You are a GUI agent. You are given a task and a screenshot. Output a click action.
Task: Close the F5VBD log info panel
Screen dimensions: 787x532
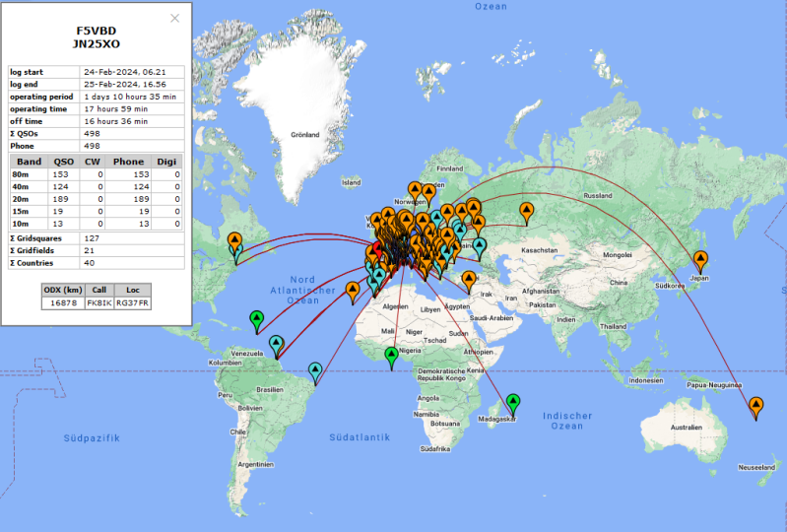[x=175, y=18]
